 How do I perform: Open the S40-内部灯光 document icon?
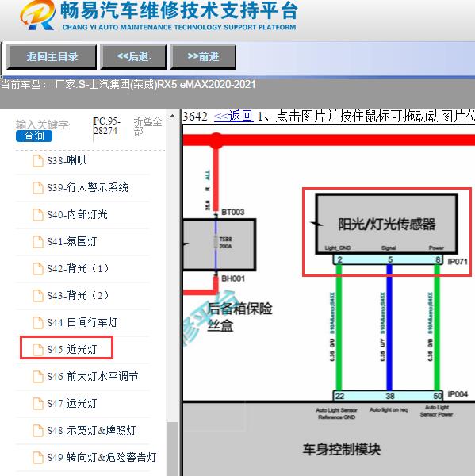(38, 215)
